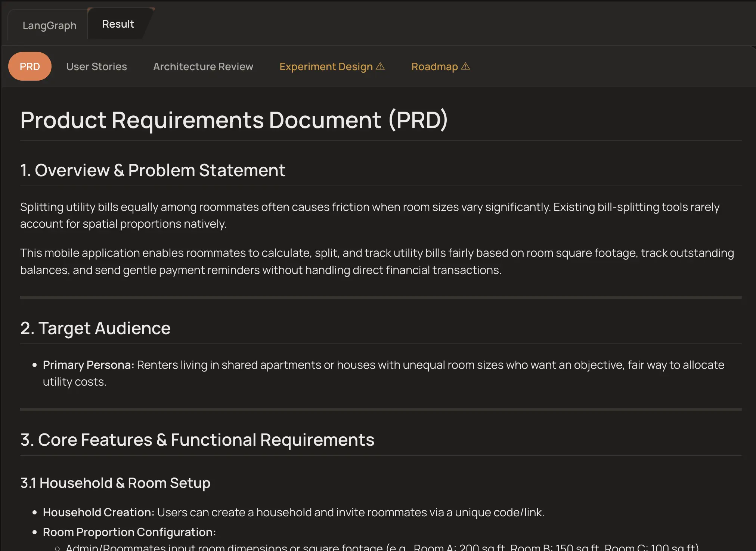Viewport: 756px width, 551px height.
Task: Click the Product Requirements Document title
Action: 234,120
